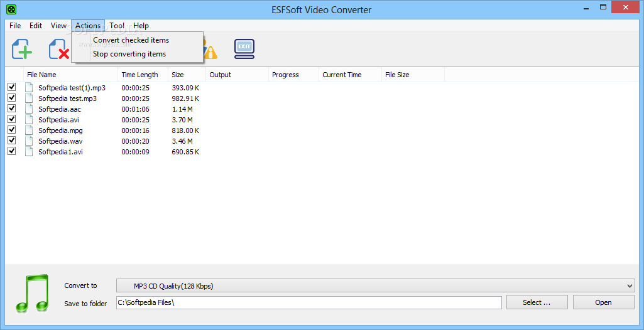This screenshot has width=644, height=330.
Task: Select the Softpedia.mpg file name
Action: 60,130
